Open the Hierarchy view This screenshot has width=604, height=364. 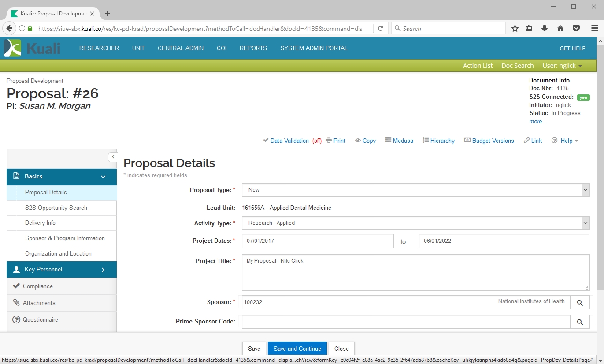tap(438, 141)
